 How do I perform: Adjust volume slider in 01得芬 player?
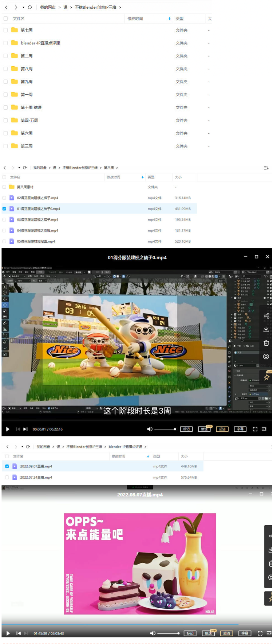click(x=165, y=429)
